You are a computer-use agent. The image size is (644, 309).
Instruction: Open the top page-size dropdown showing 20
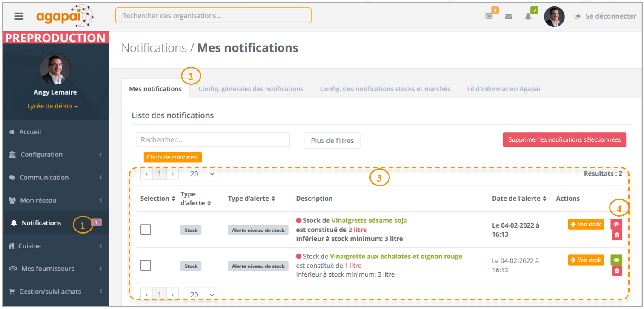200,174
